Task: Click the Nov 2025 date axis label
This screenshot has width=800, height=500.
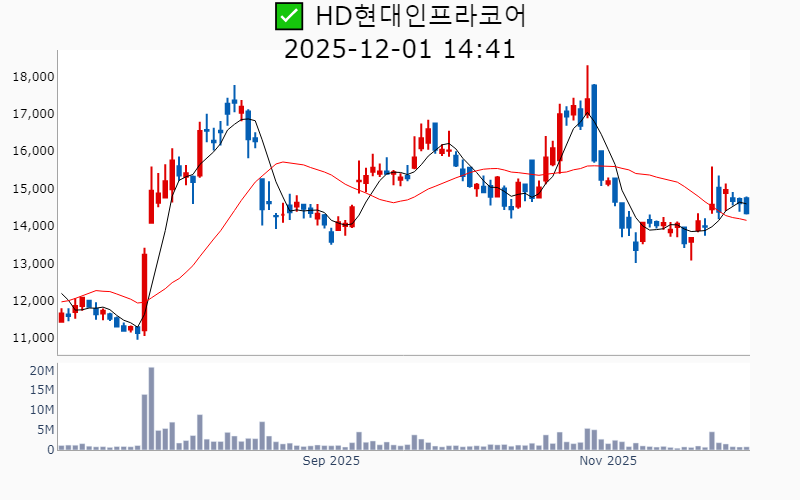Action: pos(608,461)
